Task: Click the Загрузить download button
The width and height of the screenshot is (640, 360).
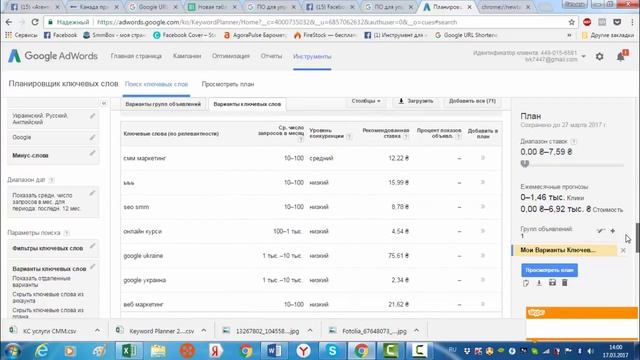Action: point(416,101)
